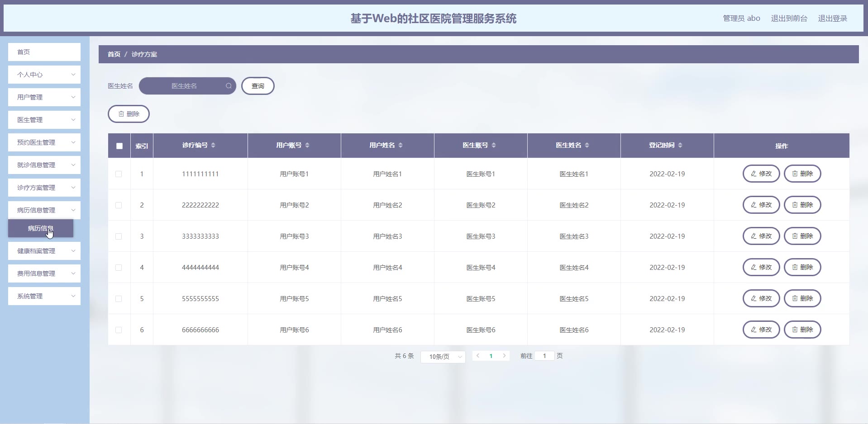The image size is (868, 424).
Task: Click 首页 in the breadcrumb
Action: tap(114, 54)
